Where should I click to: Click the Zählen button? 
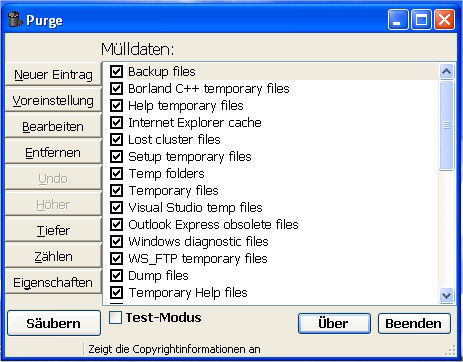point(53,256)
